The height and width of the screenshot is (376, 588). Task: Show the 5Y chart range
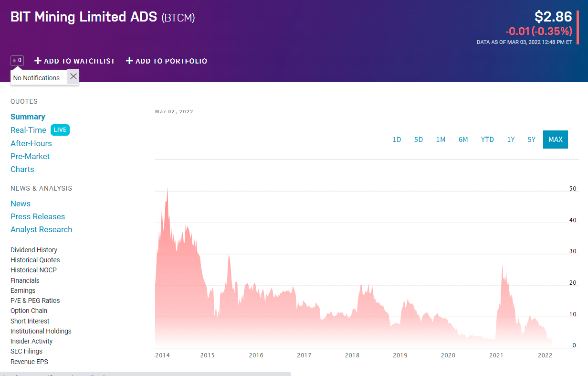pos(532,140)
